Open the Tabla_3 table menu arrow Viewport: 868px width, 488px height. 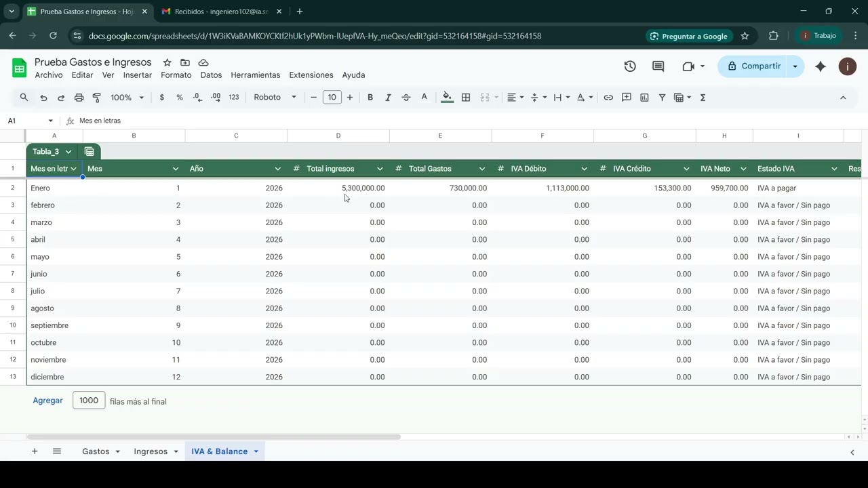[68, 152]
